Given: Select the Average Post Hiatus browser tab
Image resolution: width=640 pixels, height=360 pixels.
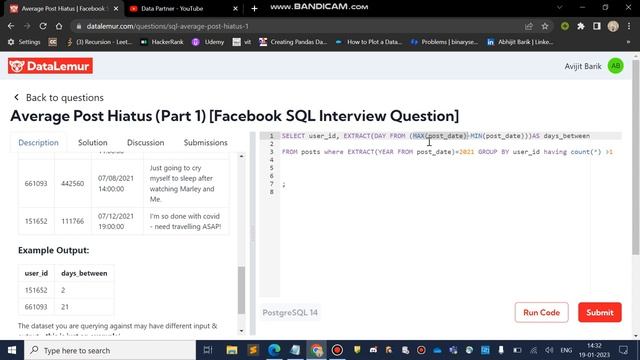Looking at the screenshot, I should click(63, 9).
